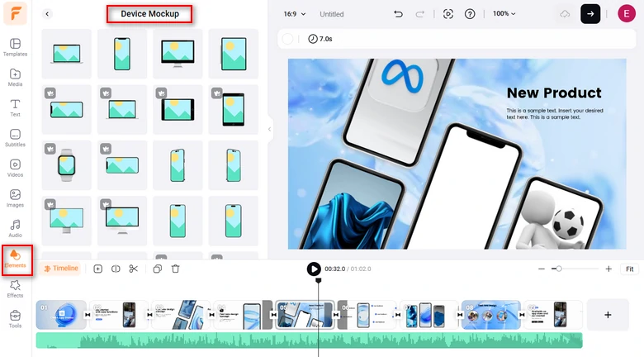Play the video preview
The height and width of the screenshot is (357, 644).
(x=314, y=269)
